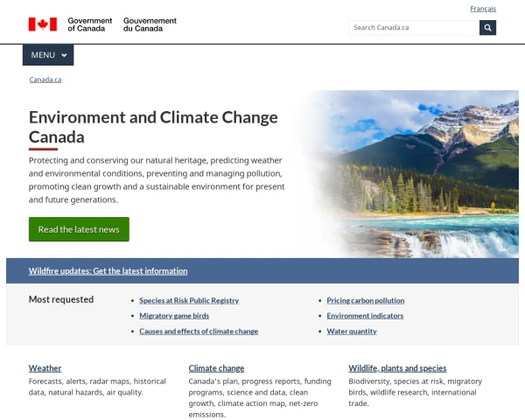This screenshot has width=525, height=420.
Task: Click the MENU chevron arrow
Action: coord(64,55)
